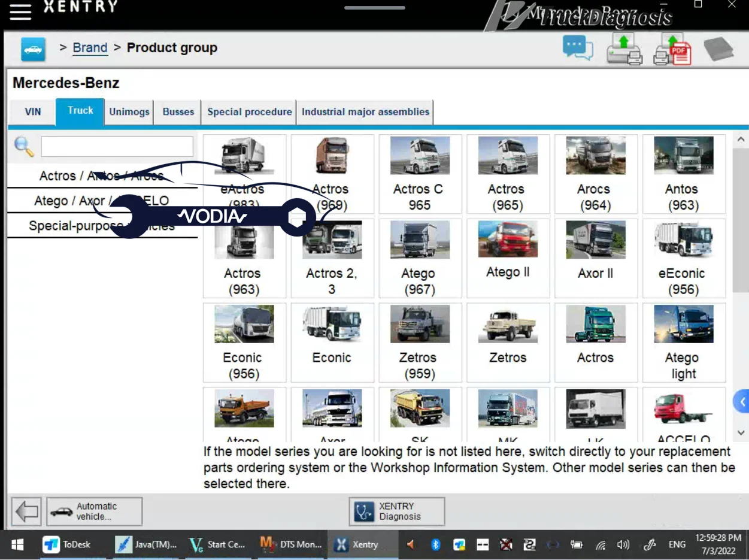Select the Zetros tile without number
The width and height of the screenshot is (749, 560).
point(508,343)
